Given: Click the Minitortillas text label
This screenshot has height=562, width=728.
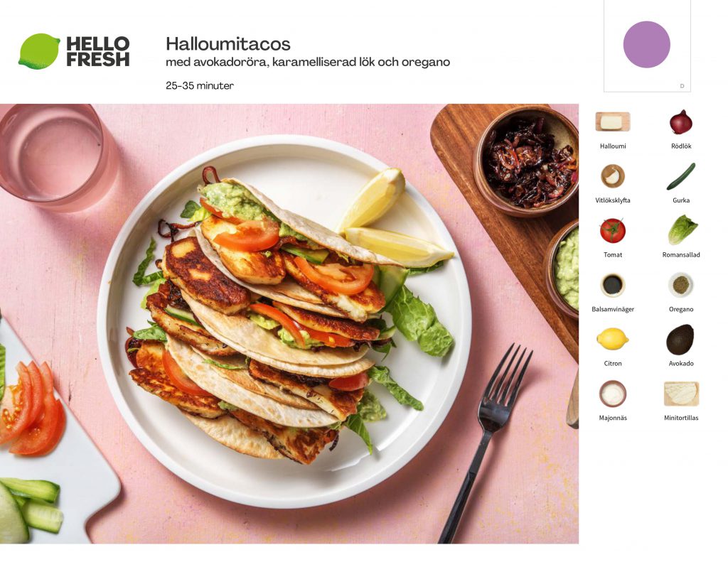Looking at the screenshot, I should pos(681,418).
